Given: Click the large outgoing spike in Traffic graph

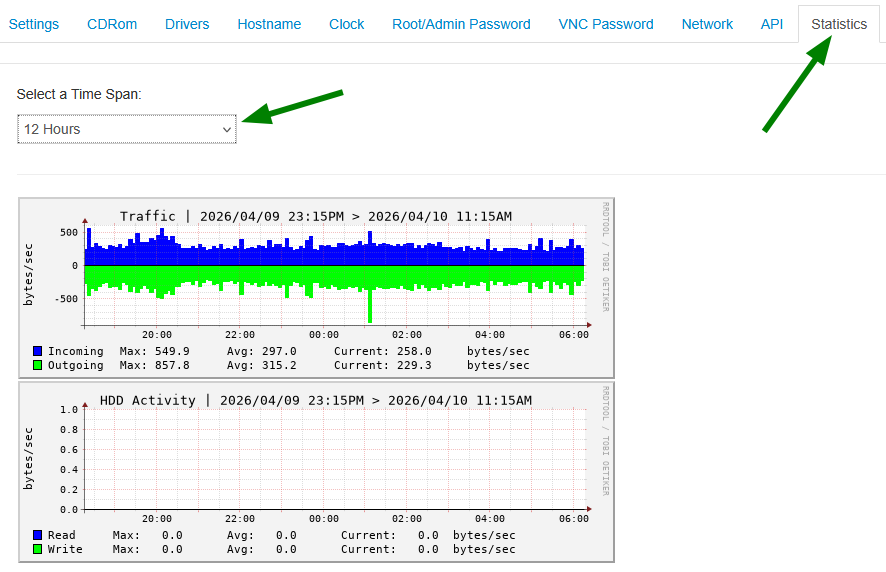Looking at the screenshot, I should tap(370, 305).
